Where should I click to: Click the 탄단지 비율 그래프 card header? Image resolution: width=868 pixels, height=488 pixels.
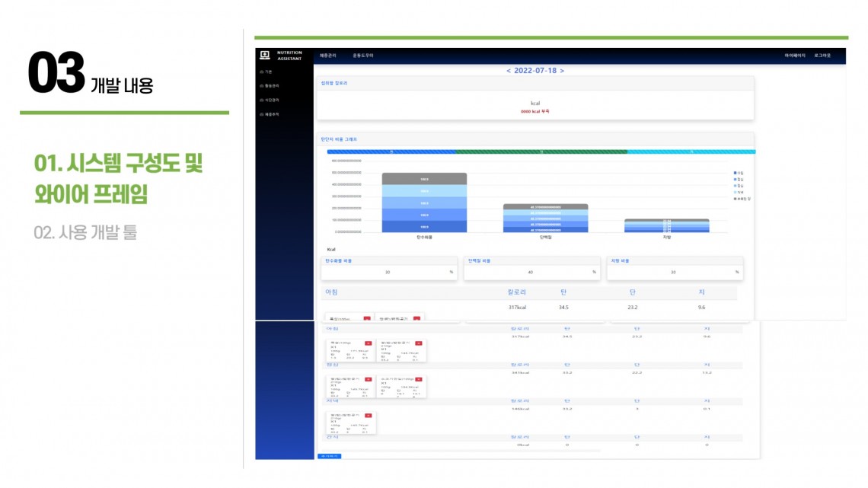pos(535,139)
